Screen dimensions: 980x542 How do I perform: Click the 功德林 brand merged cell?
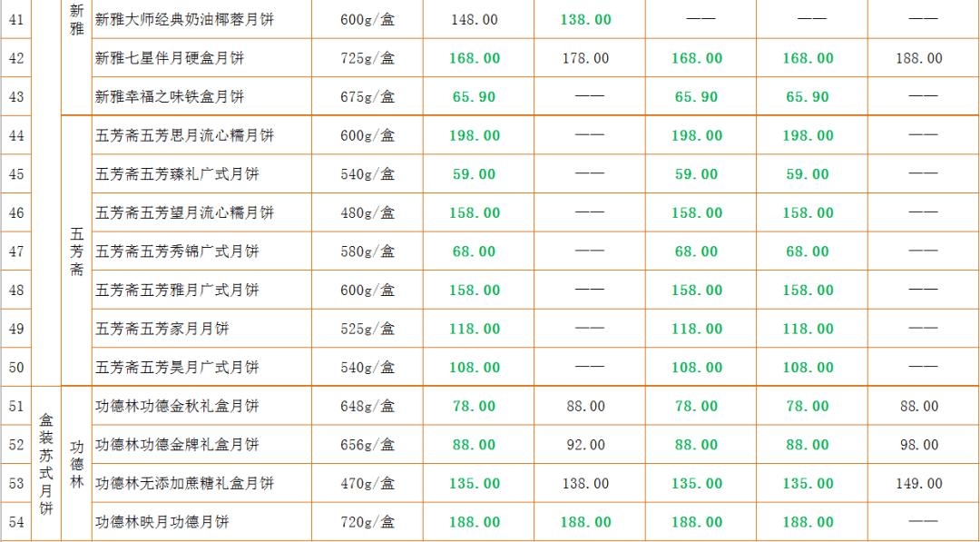[76, 463]
